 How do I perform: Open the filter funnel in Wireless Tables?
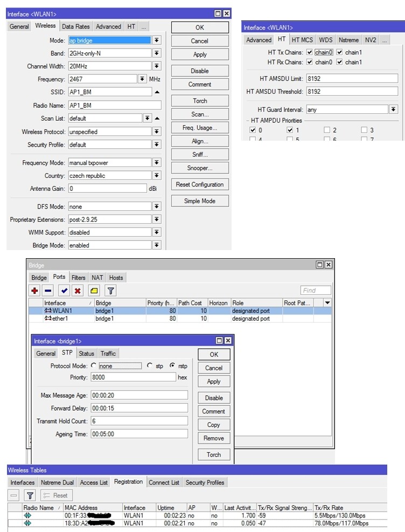(x=30, y=496)
